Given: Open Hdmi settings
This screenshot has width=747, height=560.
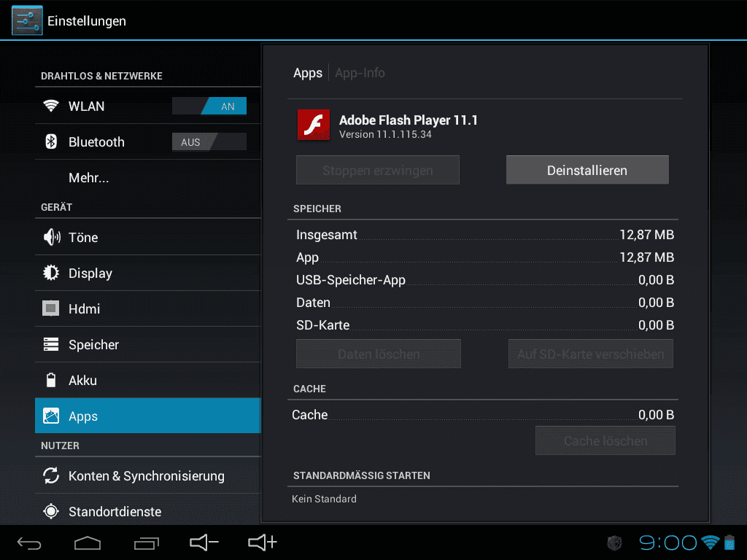Looking at the screenshot, I should [147, 308].
